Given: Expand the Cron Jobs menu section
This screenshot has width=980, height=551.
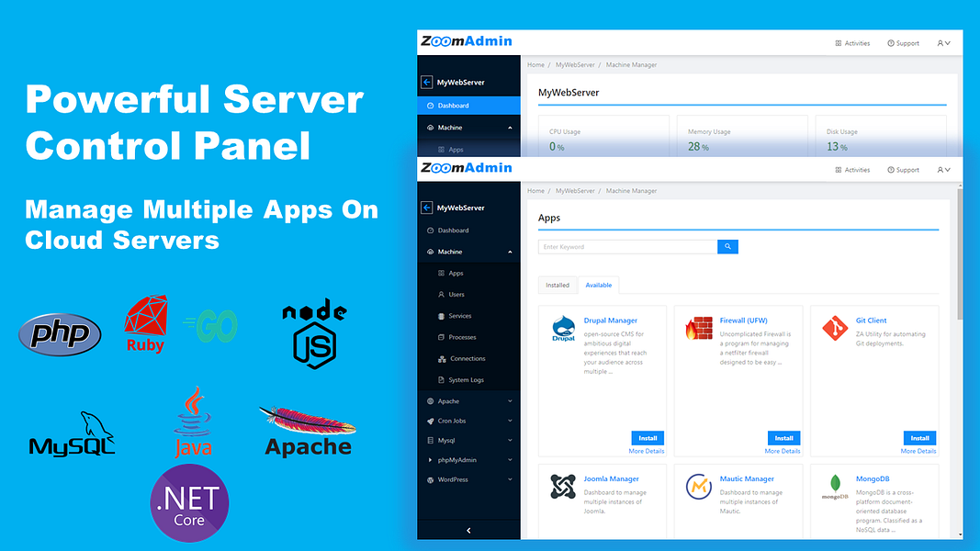Looking at the screenshot, I should pos(468,422).
